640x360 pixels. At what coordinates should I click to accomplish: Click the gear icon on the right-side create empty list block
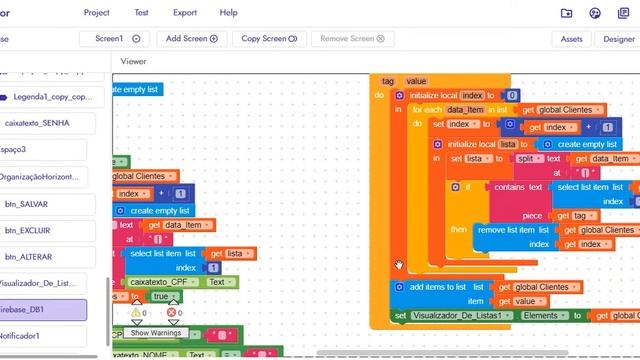[x=548, y=144]
